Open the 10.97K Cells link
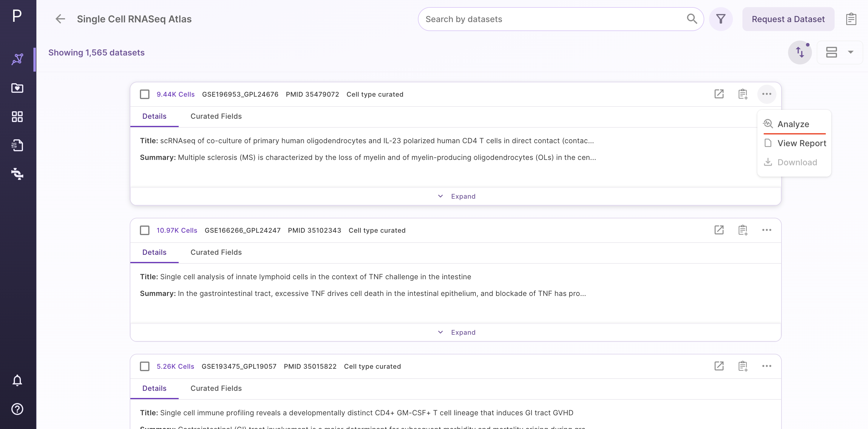 click(177, 230)
